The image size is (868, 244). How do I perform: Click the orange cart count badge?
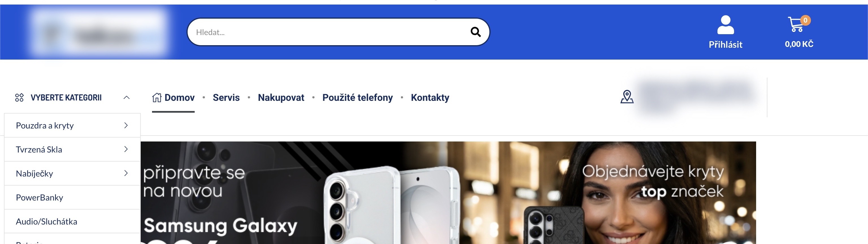coord(805,20)
